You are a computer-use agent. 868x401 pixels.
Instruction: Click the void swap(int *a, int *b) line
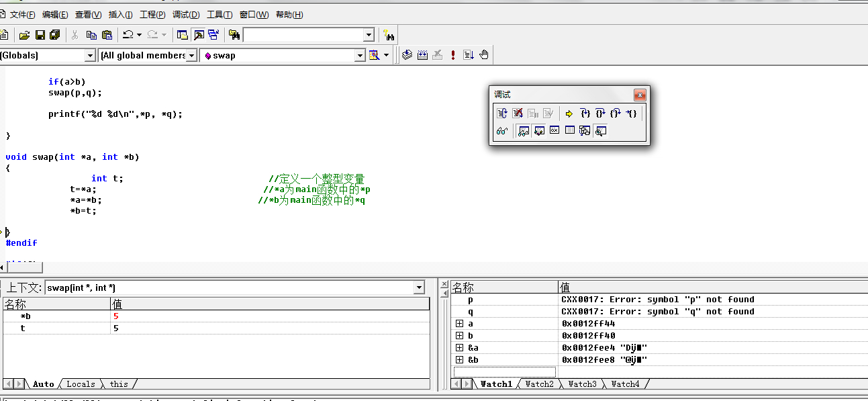73,157
